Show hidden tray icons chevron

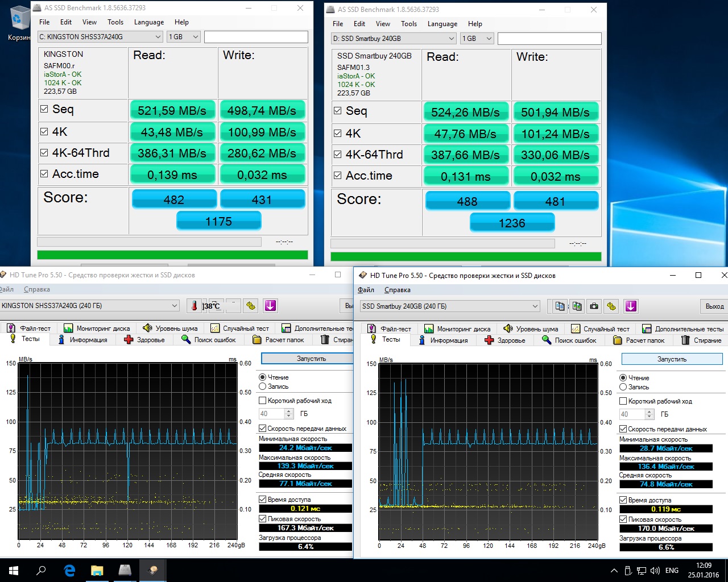coord(614,571)
